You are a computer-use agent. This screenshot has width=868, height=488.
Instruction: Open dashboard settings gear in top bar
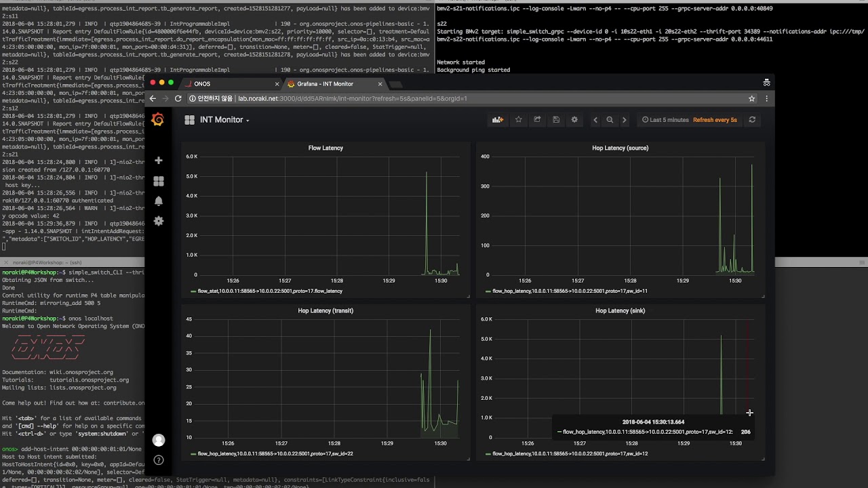[x=574, y=120]
